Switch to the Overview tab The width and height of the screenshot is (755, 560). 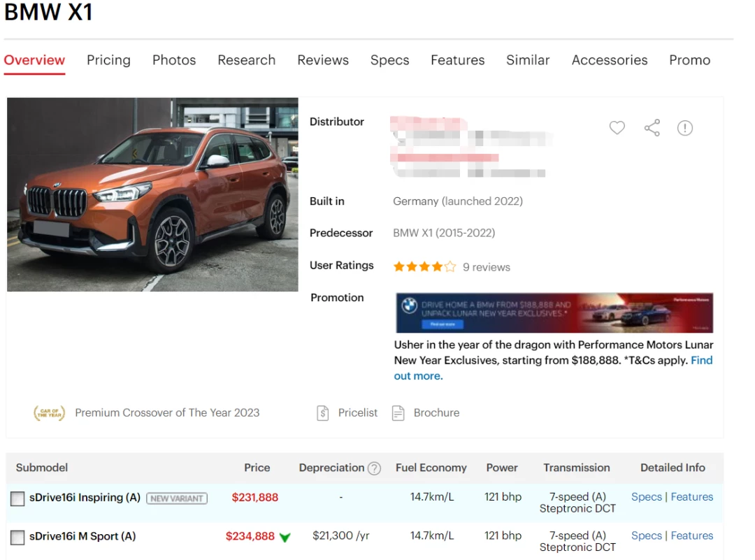[34, 60]
